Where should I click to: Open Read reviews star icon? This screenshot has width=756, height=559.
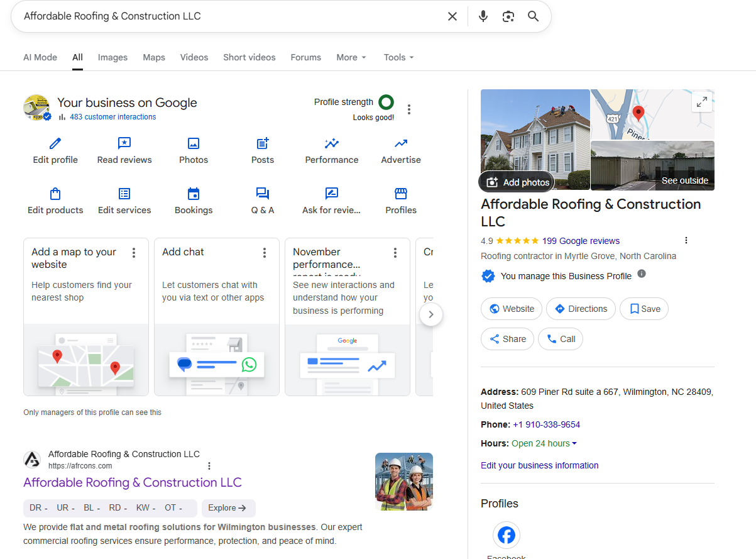point(124,143)
